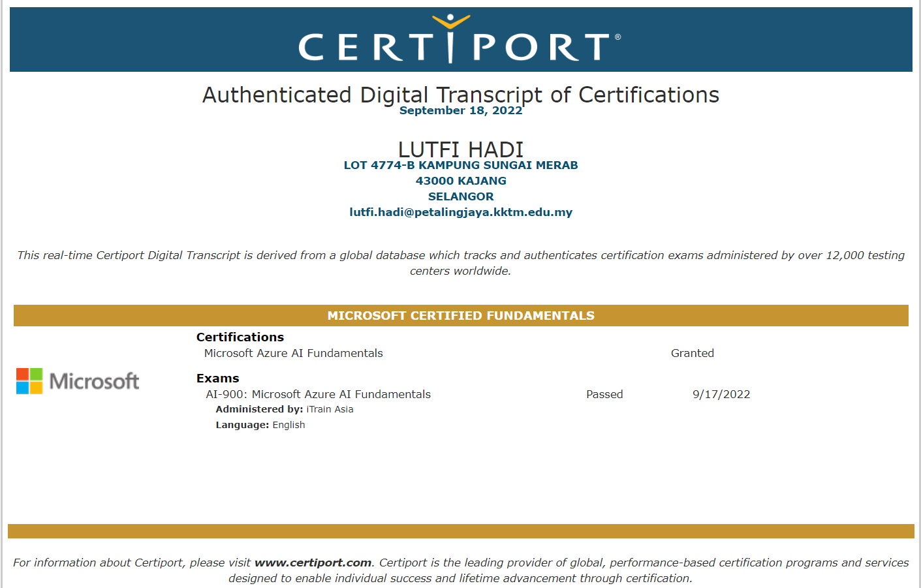The image size is (921, 588).
Task: Click the Microsoft Azure AI Fundamentals certification entry
Action: (x=293, y=353)
